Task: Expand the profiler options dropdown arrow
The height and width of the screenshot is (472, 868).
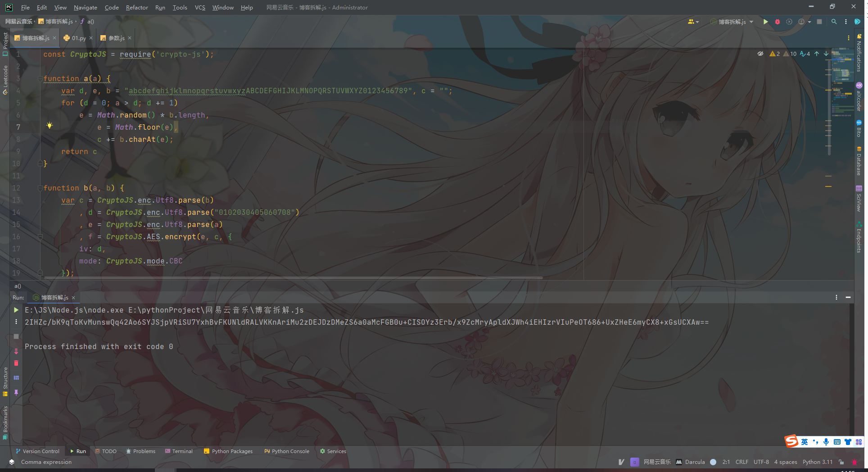Action: point(809,22)
